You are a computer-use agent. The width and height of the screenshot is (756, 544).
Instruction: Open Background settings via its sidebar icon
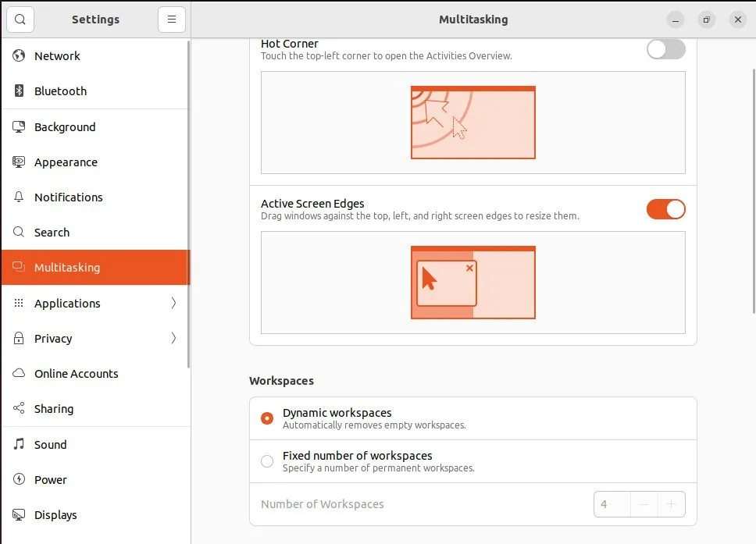[18, 126]
